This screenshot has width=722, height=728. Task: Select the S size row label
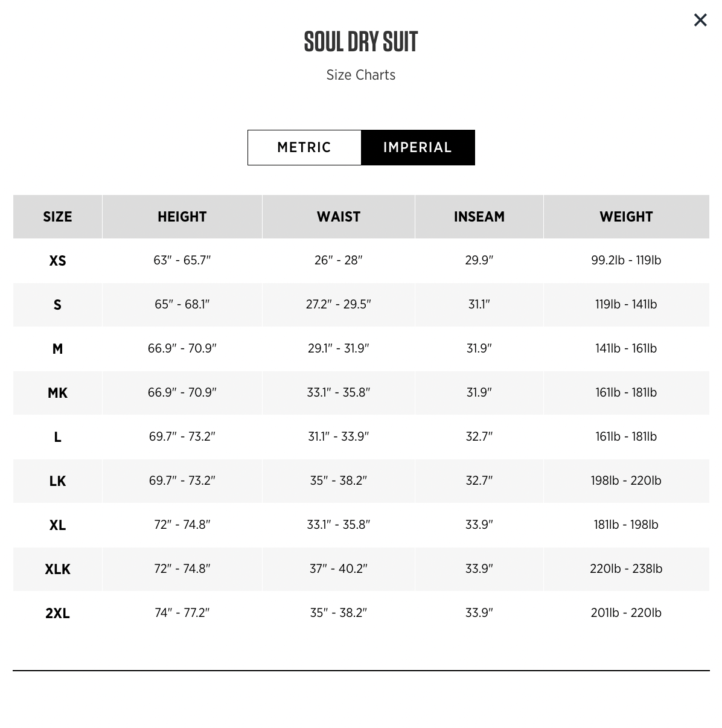pos(57,305)
